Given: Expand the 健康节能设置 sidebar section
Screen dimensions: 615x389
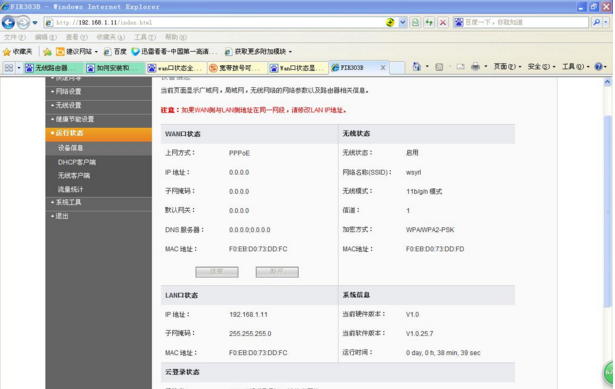Looking at the screenshot, I should [x=98, y=119].
